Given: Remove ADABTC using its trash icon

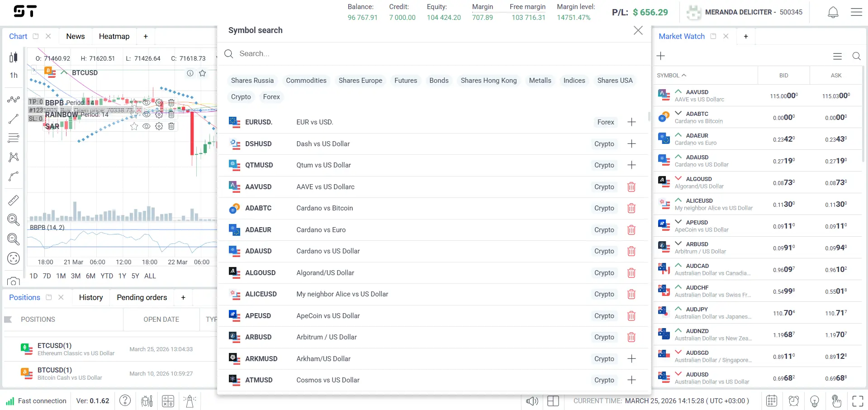Looking at the screenshot, I should click(631, 208).
